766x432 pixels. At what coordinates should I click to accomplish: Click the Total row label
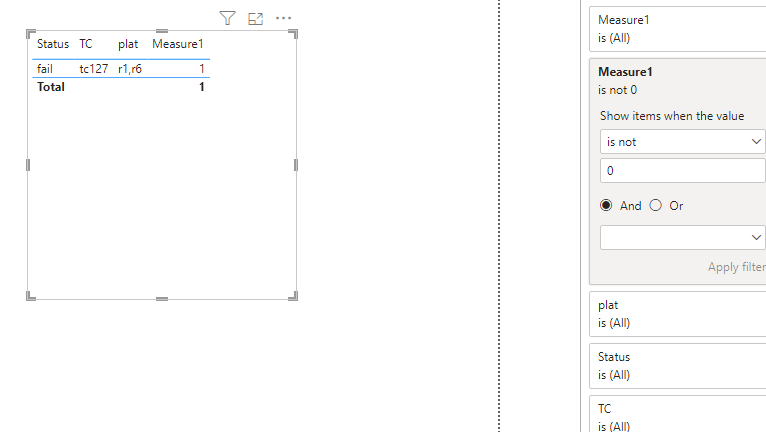click(x=51, y=87)
